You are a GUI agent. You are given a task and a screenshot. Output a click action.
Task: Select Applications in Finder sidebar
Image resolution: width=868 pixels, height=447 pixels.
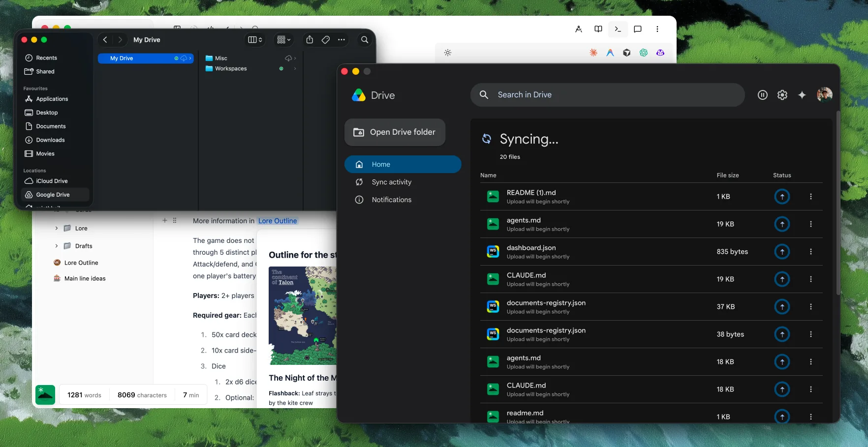tap(55, 99)
